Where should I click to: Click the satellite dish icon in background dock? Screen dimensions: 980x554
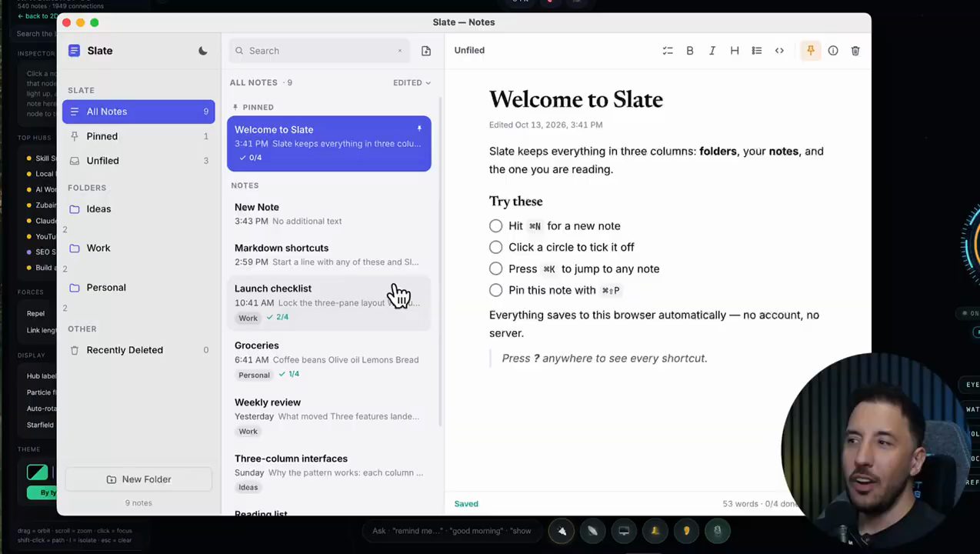point(592,531)
